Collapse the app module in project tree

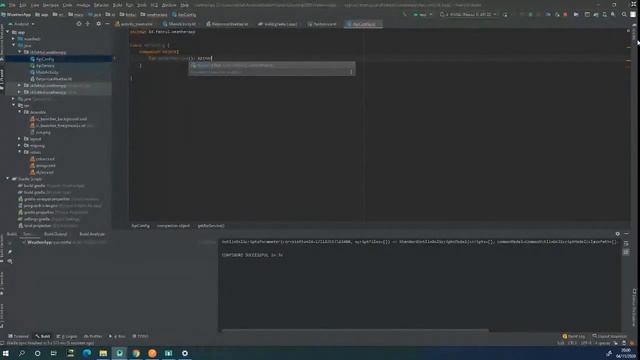[8, 32]
